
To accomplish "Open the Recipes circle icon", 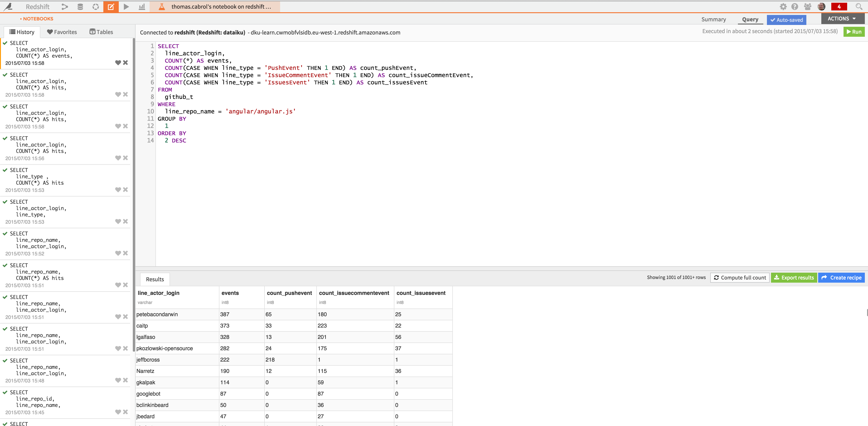I will (96, 7).
